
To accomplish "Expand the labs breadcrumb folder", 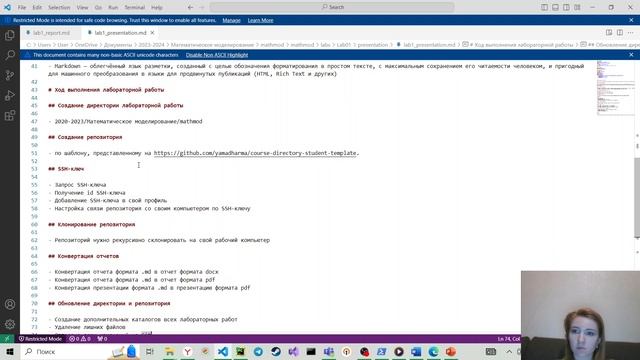I will [x=325, y=45].
